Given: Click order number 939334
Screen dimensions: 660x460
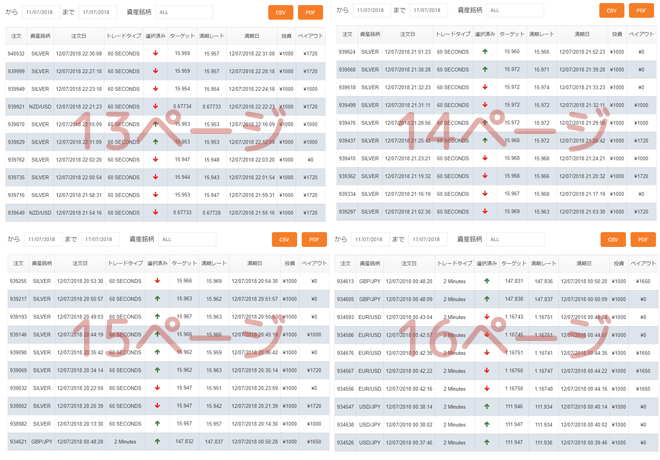Looking at the screenshot, I should coord(347,194).
